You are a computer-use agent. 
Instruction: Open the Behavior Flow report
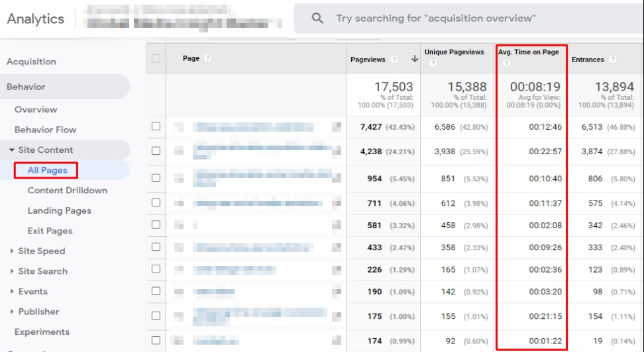pos(45,130)
